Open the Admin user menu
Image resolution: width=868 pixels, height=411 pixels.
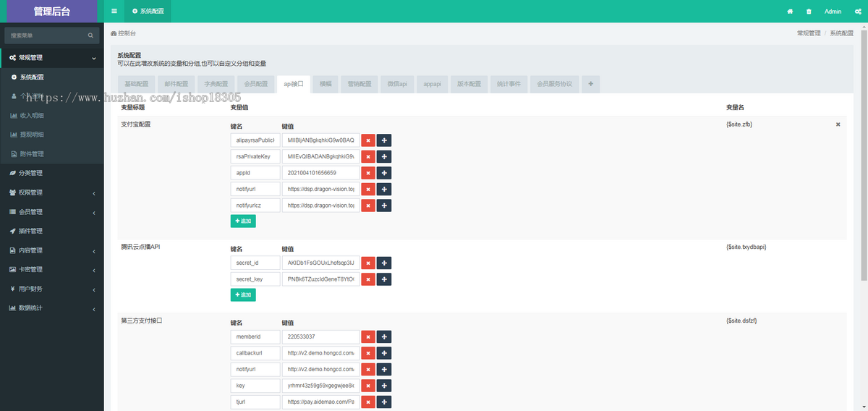point(833,12)
